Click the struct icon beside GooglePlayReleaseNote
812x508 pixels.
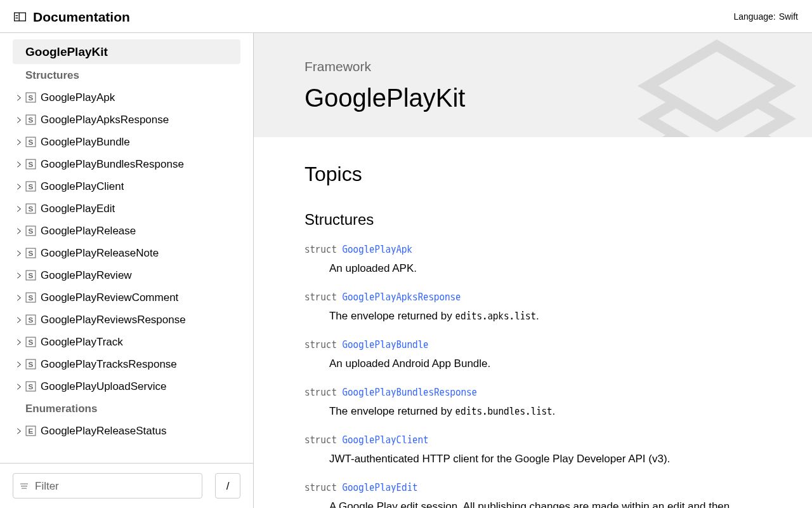(x=30, y=253)
